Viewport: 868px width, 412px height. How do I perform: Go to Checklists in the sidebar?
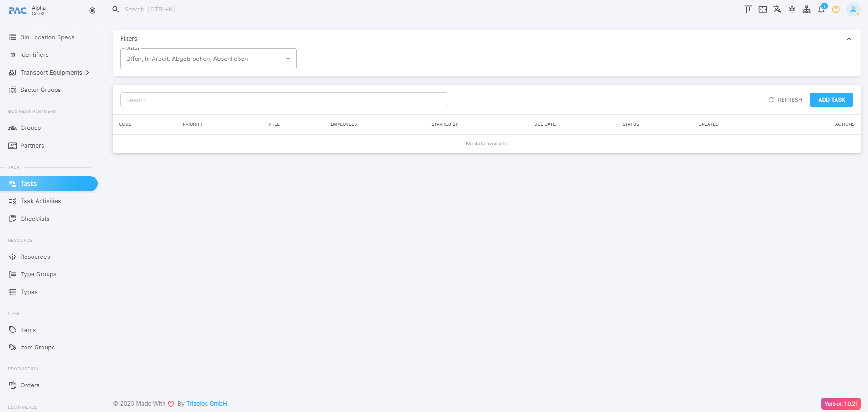tap(35, 219)
